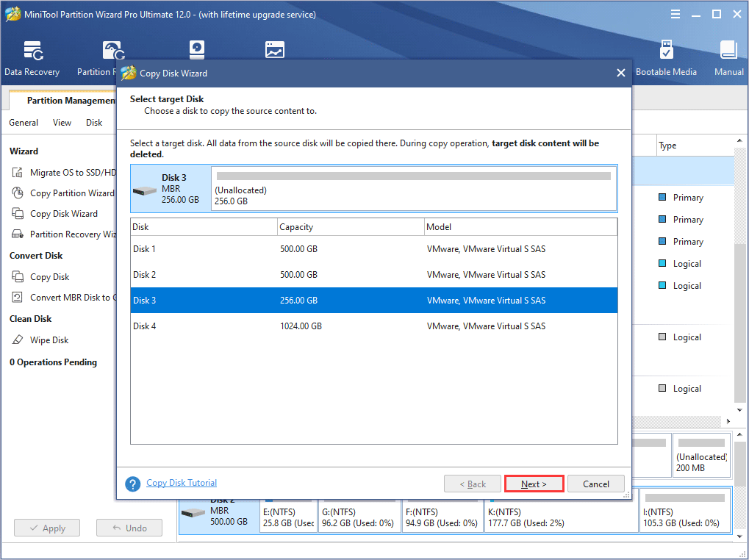Click 0 Operations Pending label
Image resolution: width=749 pixels, height=560 pixels.
(53, 362)
